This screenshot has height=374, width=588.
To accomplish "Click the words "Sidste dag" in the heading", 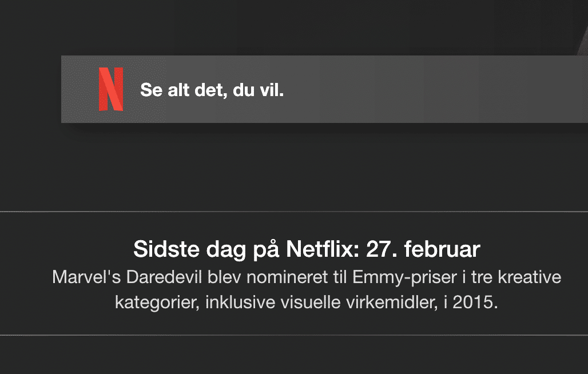I will [x=178, y=250].
